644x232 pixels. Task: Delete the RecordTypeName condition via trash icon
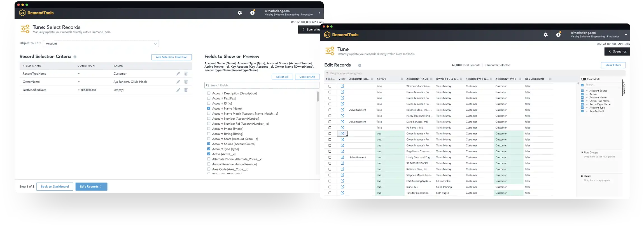click(x=186, y=74)
